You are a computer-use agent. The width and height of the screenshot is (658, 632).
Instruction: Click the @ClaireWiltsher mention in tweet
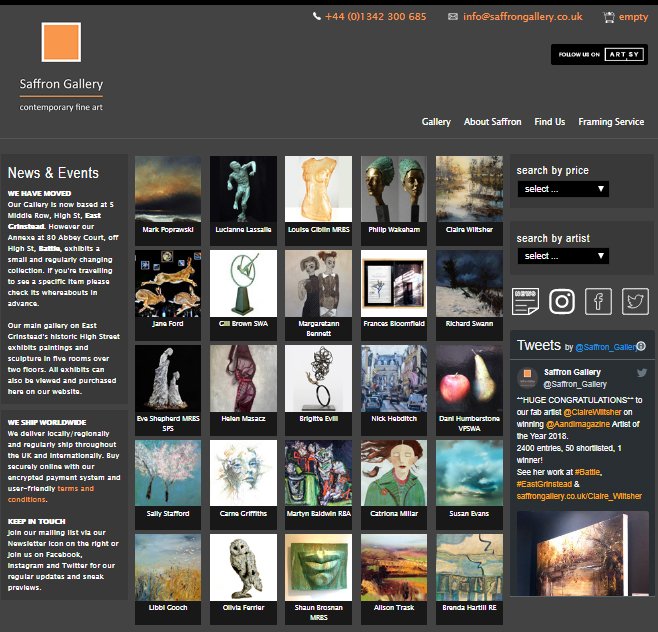point(592,412)
